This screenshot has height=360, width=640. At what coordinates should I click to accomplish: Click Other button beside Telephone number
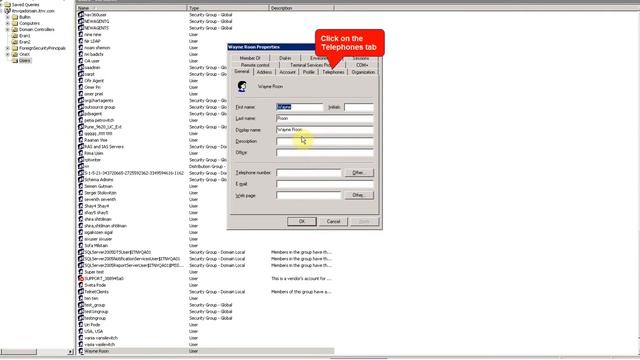(358, 173)
